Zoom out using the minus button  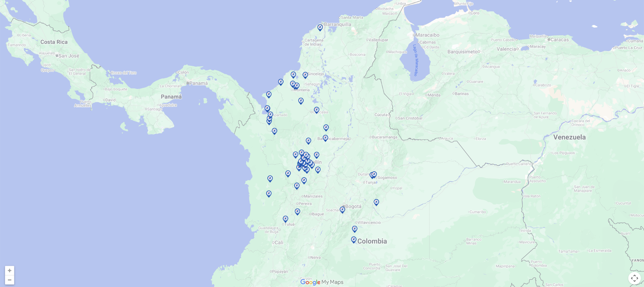point(9,280)
